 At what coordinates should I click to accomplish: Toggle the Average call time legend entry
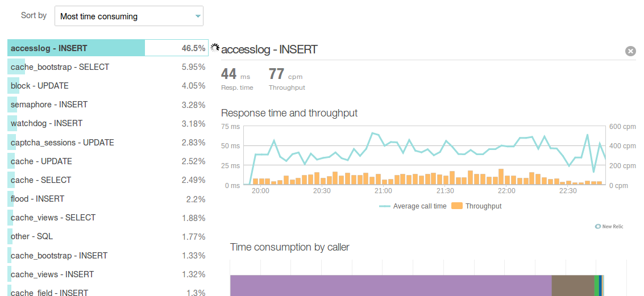[x=412, y=206]
